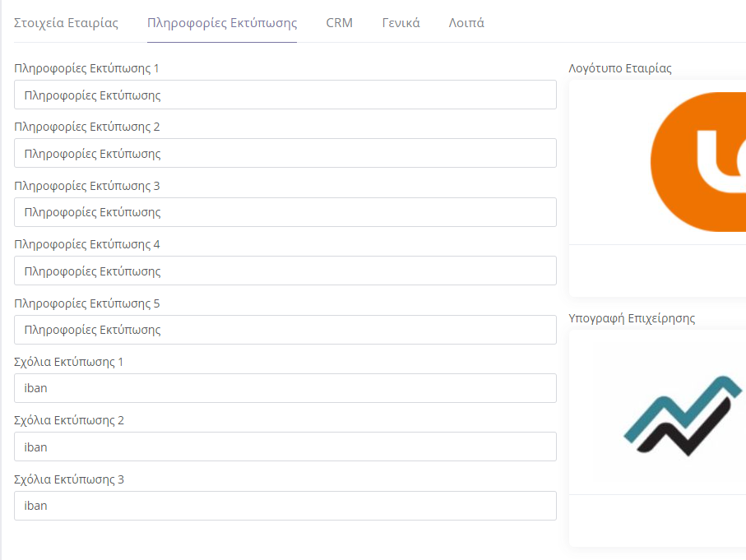Select the Πληροφορίες Εκτύπωσης tab
The width and height of the screenshot is (746, 560).
222,23
